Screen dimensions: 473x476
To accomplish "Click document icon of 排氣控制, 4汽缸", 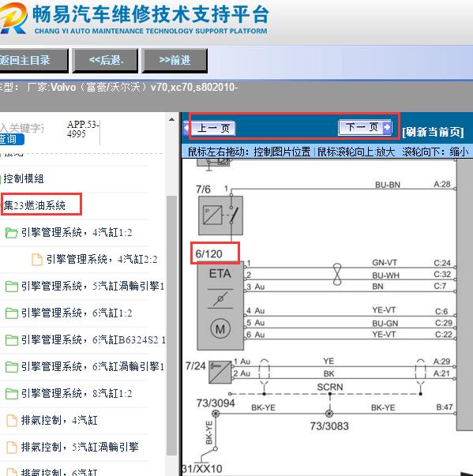I will point(12,421).
